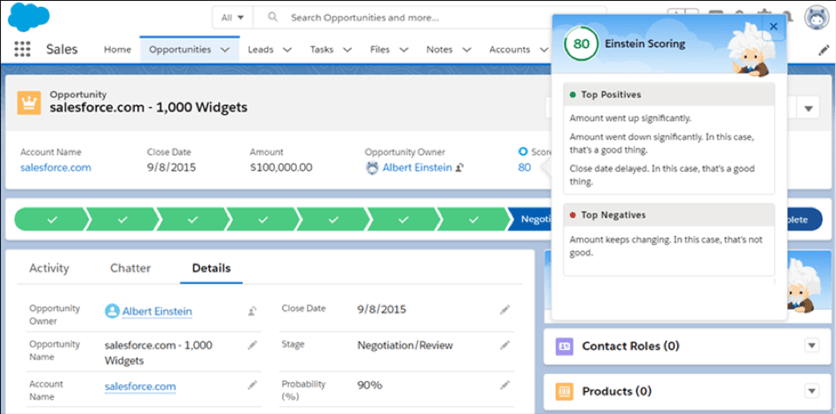Click the user avatar profile icon
836x414 pixels.
click(x=816, y=18)
